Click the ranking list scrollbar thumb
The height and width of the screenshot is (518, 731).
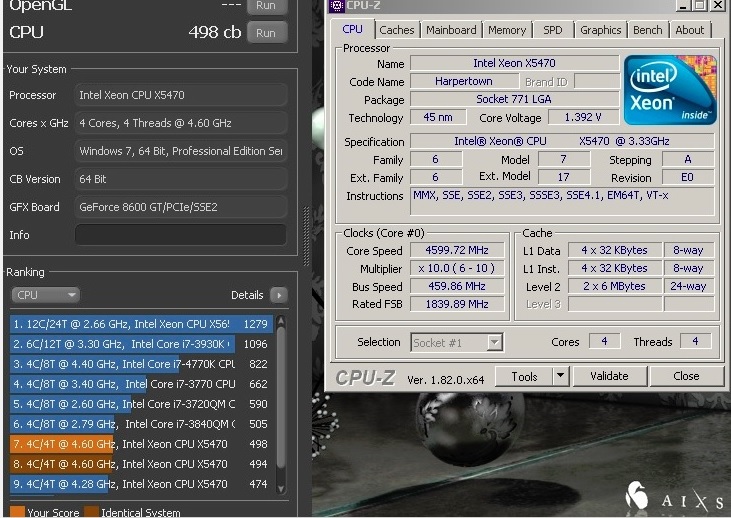click(x=281, y=396)
